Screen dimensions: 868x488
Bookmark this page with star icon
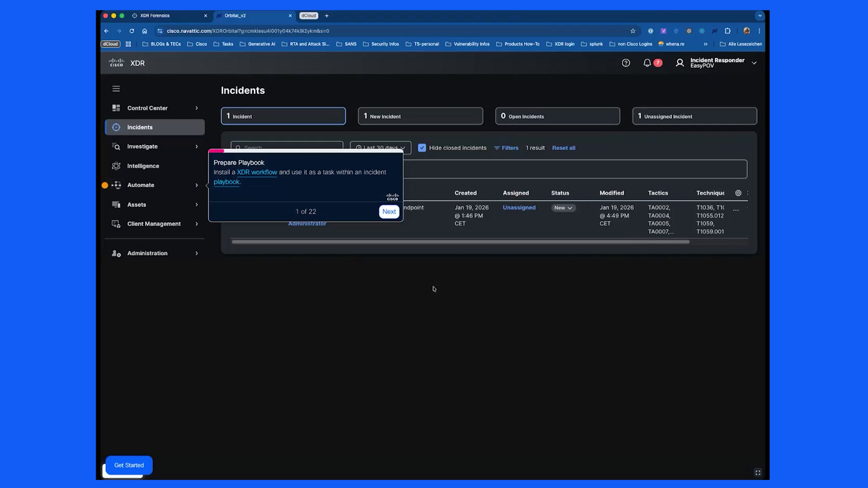pos(633,31)
